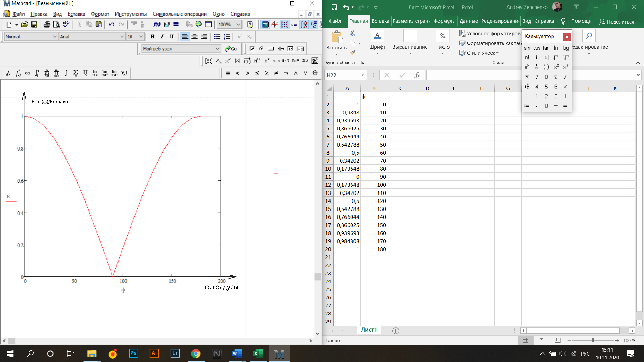Click the Excel zoom in plus button
This screenshot has height=362, width=644.
coord(617,340)
